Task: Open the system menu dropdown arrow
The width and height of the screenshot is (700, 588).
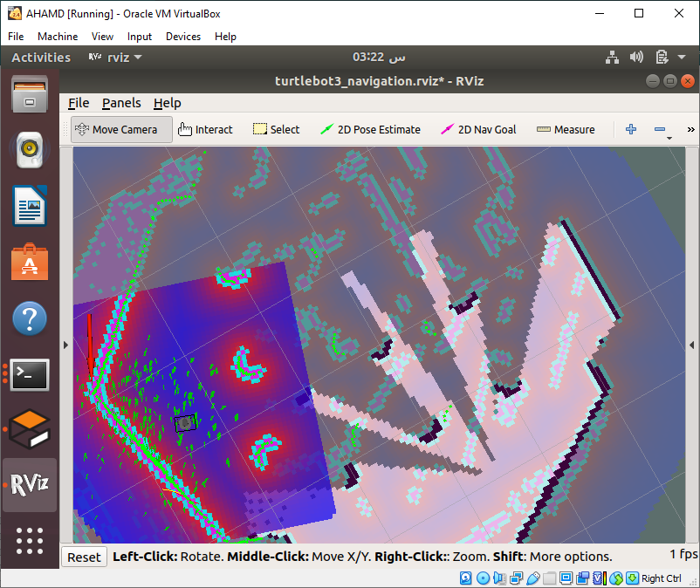Action: point(682,58)
